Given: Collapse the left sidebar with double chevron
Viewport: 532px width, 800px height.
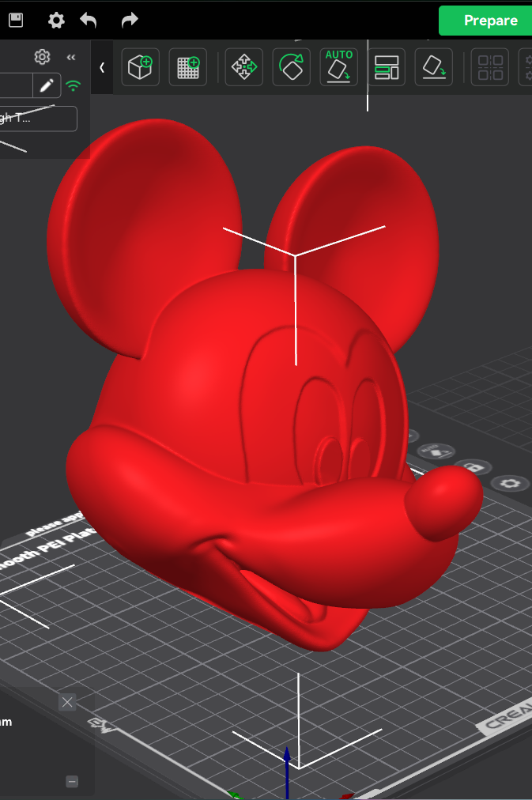Looking at the screenshot, I should [71, 57].
